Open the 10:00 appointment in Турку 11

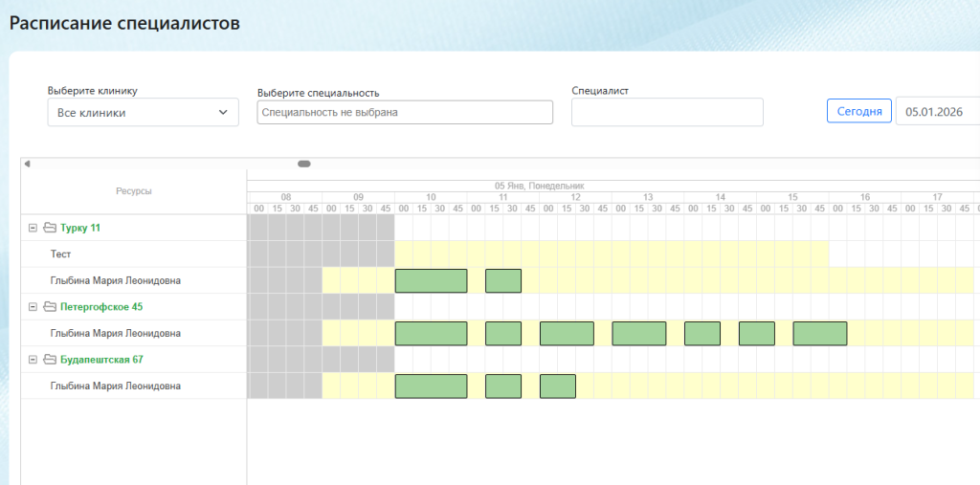[x=431, y=280]
